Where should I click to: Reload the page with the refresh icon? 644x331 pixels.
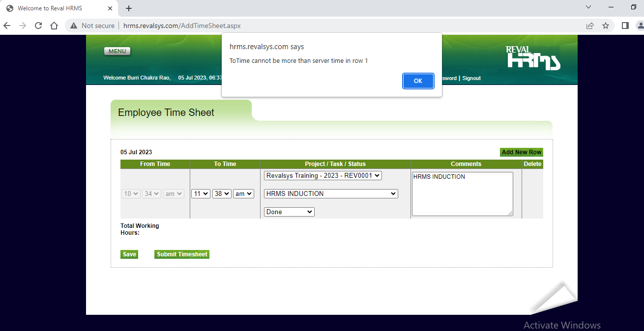pyautogui.click(x=38, y=26)
